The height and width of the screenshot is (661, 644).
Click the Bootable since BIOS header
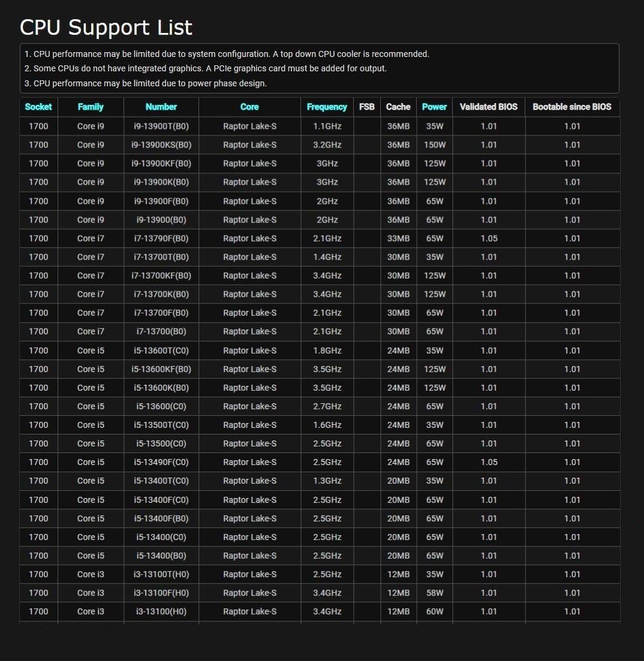[x=571, y=107]
